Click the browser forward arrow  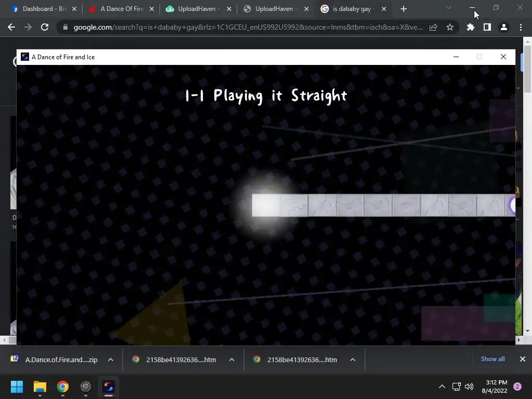(x=28, y=27)
